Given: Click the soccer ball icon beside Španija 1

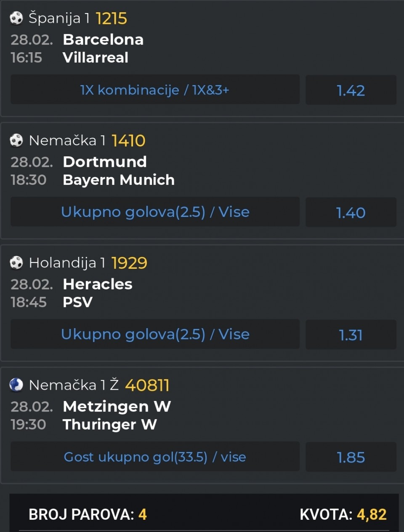Looking at the screenshot, I should click(x=16, y=18).
